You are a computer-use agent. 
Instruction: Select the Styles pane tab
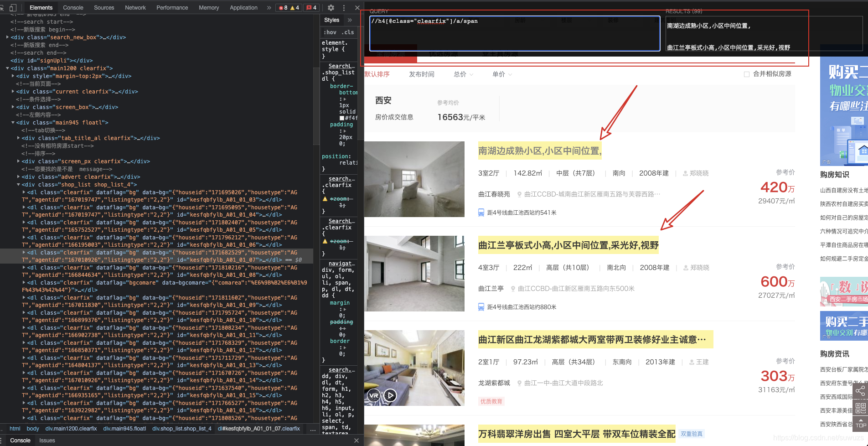[331, 20]
